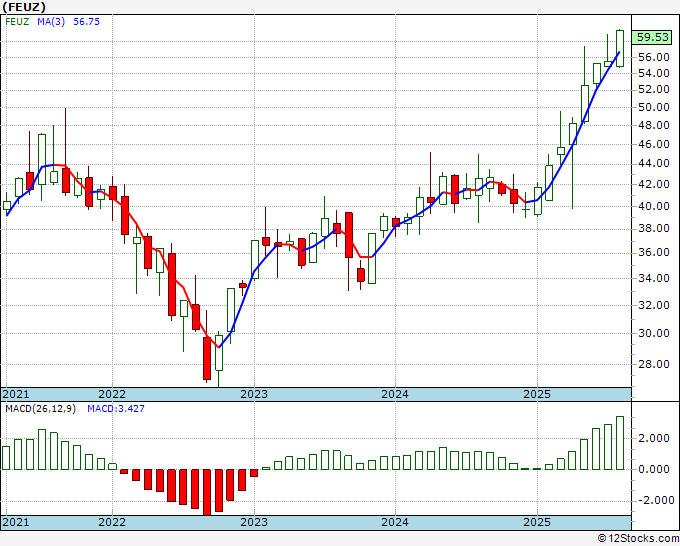Click the 48.00 price axis label
680x546 pixels.
pyautogui.click(x=653, y=125)
